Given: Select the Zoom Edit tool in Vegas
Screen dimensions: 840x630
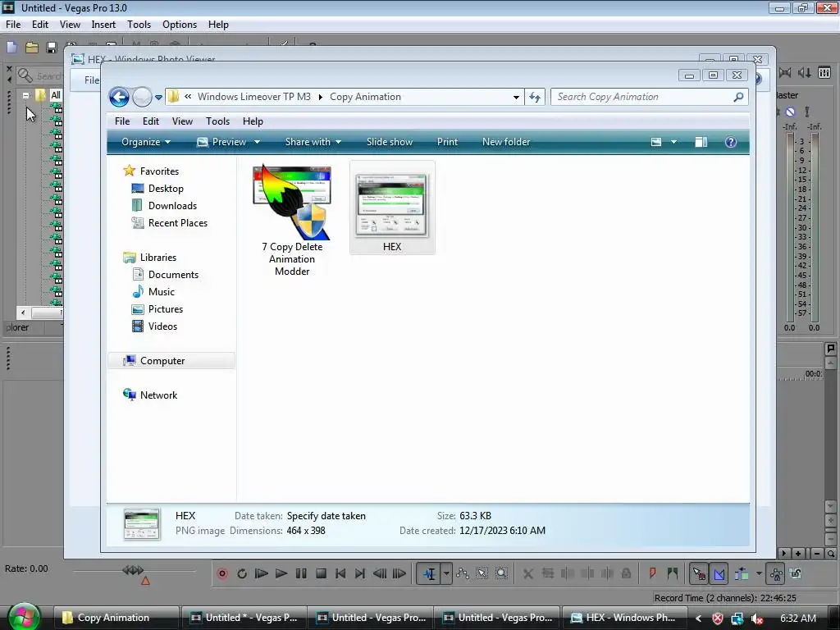Looking at the screenshot, I should click(x=501, y=573).
